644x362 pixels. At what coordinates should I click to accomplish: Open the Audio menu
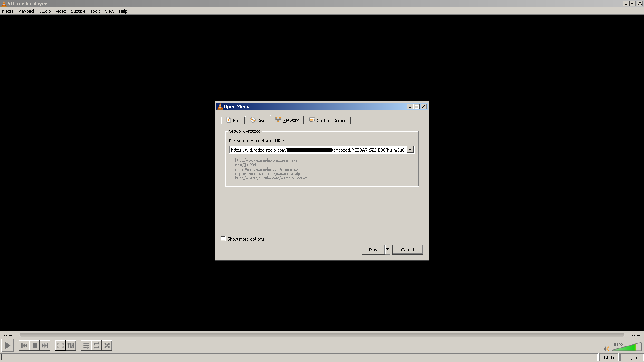tap(45, 11)
